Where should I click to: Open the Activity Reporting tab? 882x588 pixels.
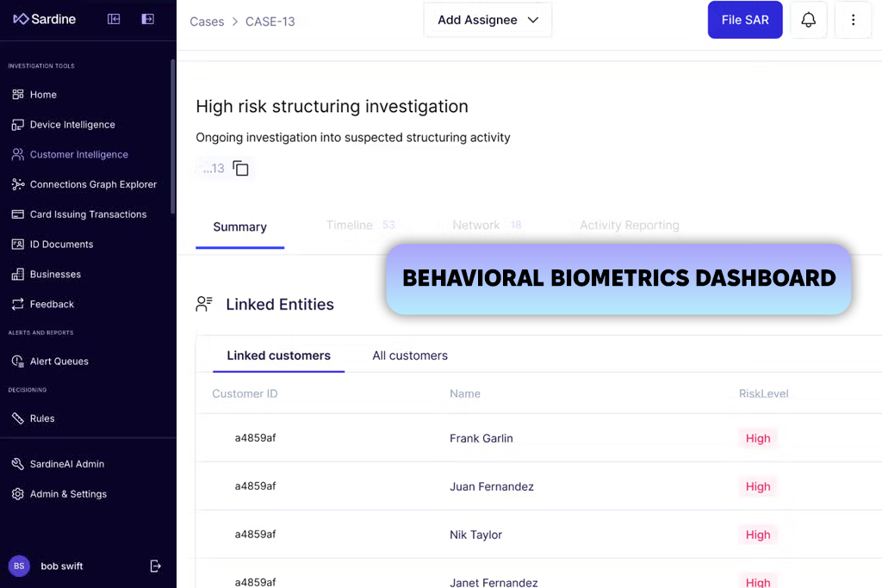(630, 225)
